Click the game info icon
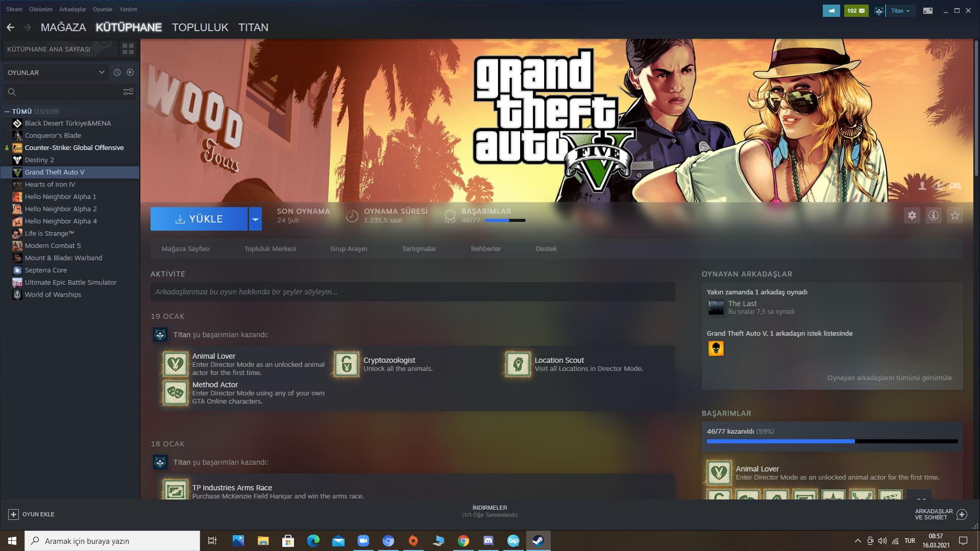This screenshot has height=551, width=980. [934, 215]
